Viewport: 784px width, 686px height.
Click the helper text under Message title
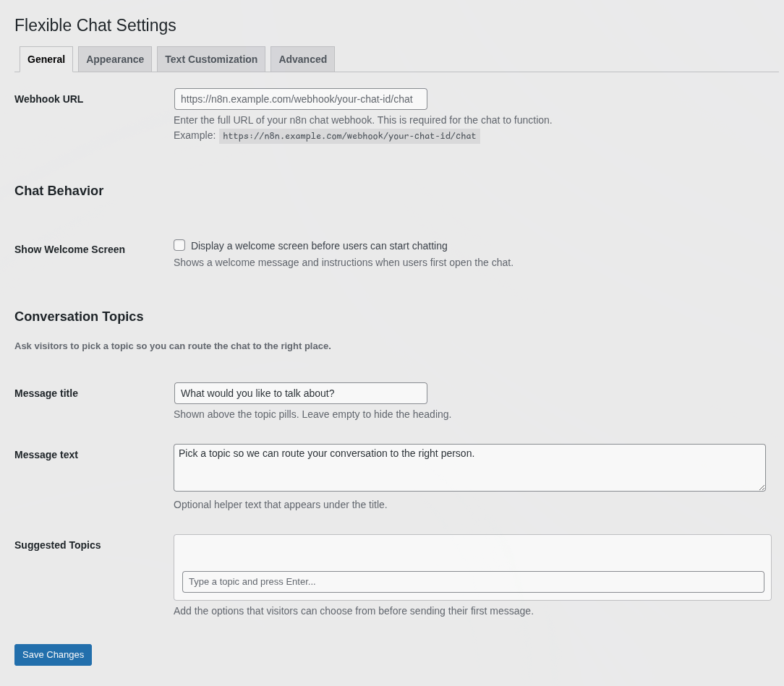(x=312, y=413)
